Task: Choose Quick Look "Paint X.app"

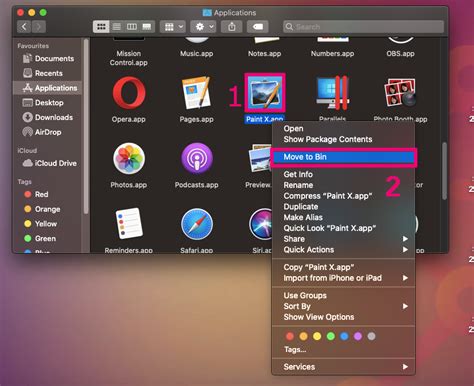Action: pyautogui.click(x=343, y=228)
